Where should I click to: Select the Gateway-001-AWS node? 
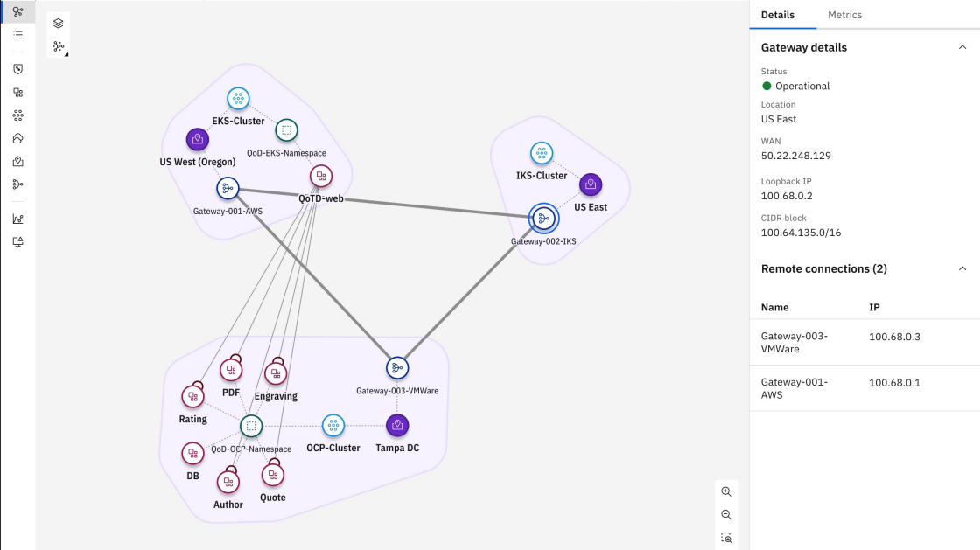click(227, 189)
